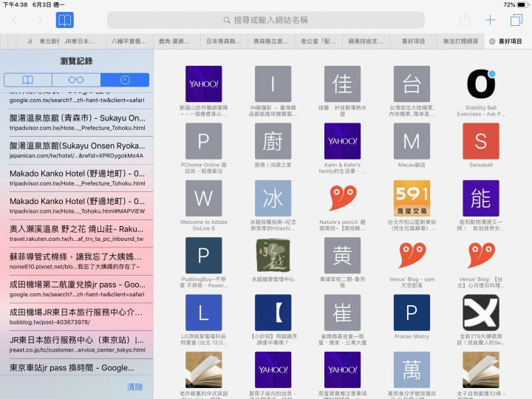Show all tabs overview icon

pos(516,20)
